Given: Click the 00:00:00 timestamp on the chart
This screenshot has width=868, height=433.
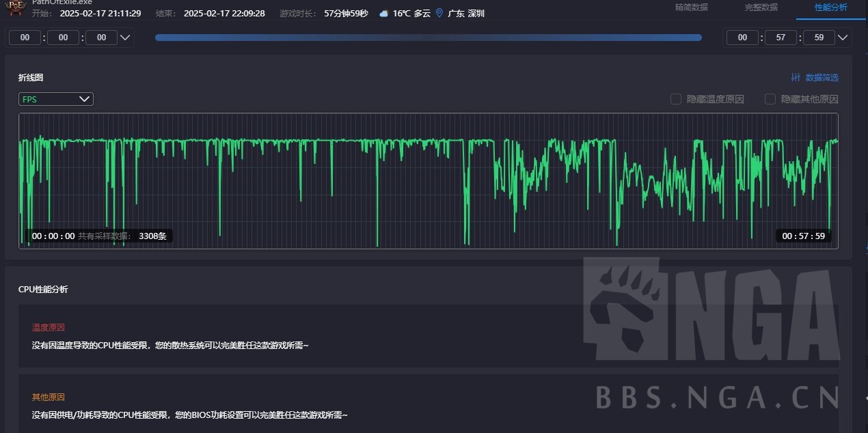Looking at the screenshot, I should click(52, 236).
